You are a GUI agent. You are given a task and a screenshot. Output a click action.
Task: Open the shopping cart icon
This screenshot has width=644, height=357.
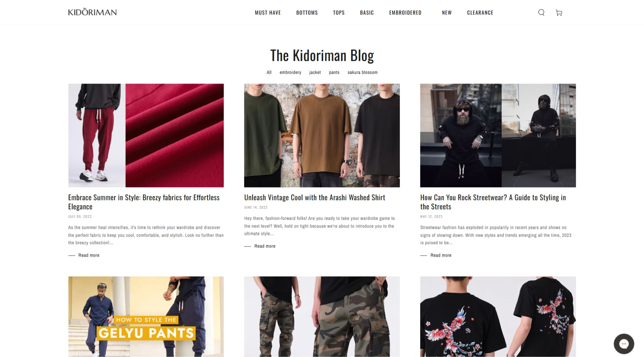tap(559, 12)
